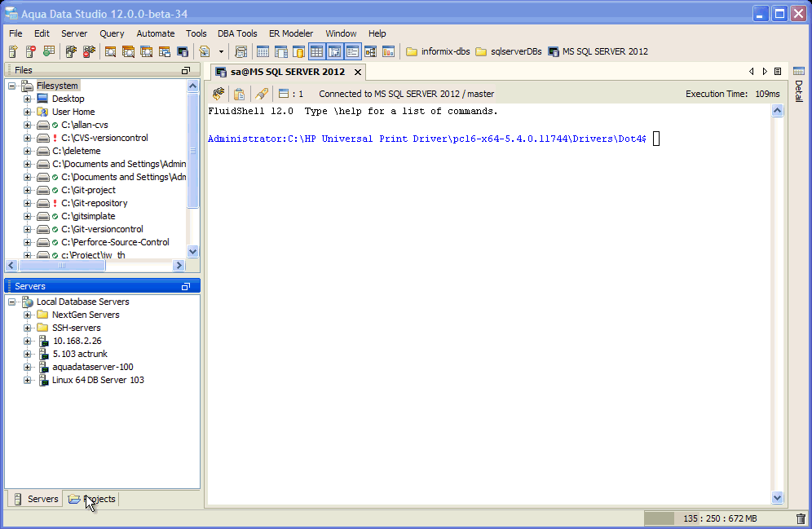Viewport: 812px width, 529px height.
Task: Open the sqlserverDBs toolbar shortcut
Action: pyautogui.click(x=509, y=51)
